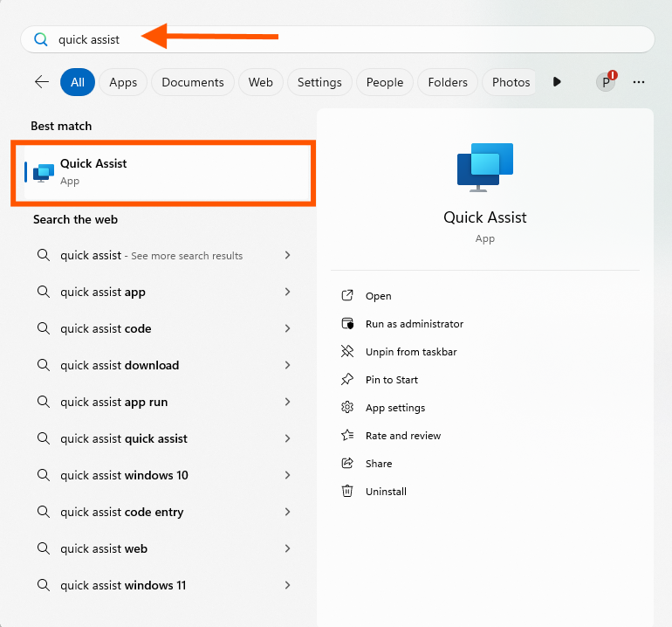Switch to the Settings filter tab

(319, 82)
